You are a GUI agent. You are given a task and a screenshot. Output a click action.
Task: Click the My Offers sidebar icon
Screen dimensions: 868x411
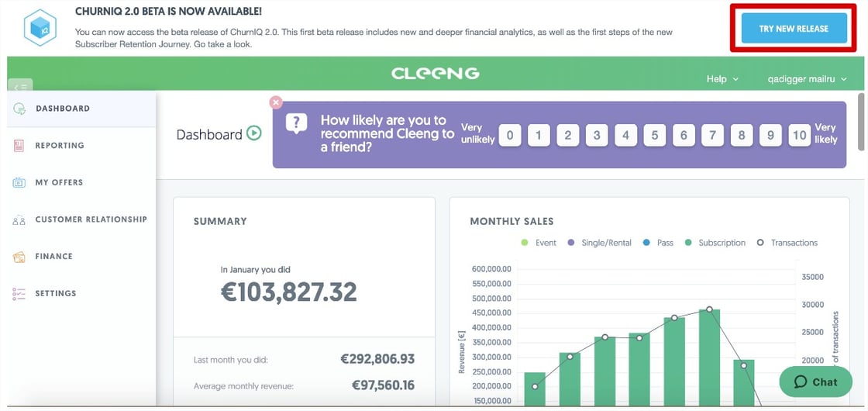(19, 183)
